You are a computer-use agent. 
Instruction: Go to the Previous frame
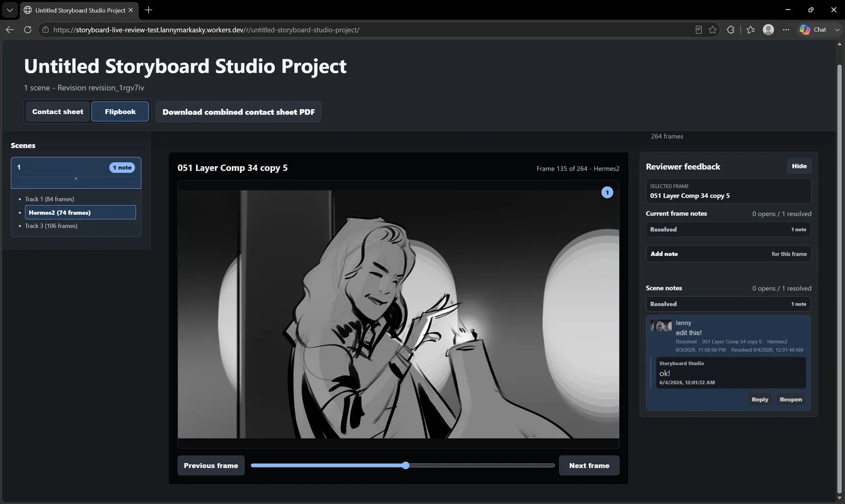(x=211, y=465)
